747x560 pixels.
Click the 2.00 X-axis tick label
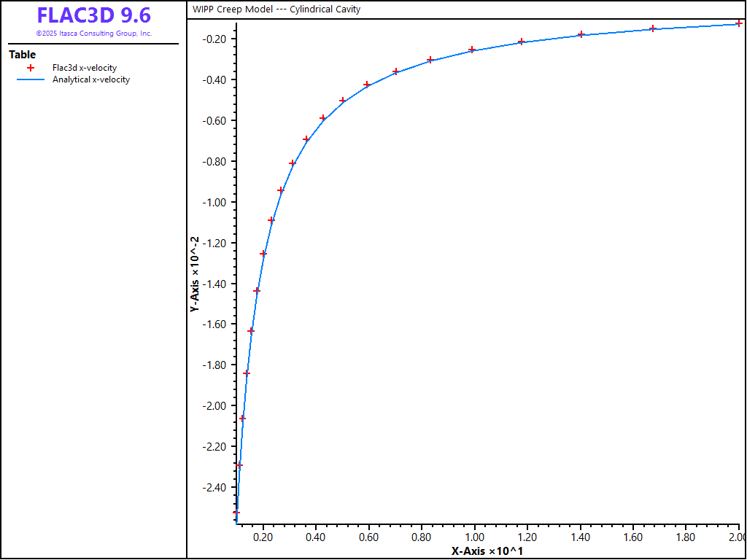pos(737,537)
